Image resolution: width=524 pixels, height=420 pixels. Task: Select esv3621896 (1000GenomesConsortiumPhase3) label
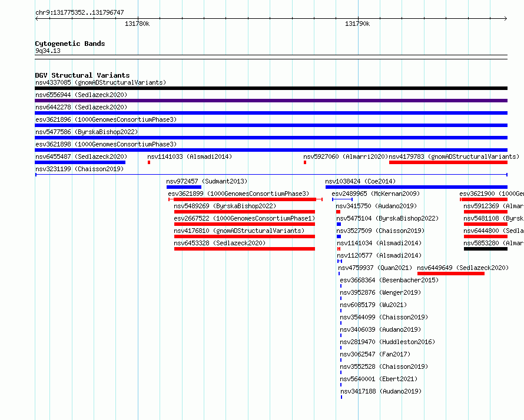[x=106, y=119]
